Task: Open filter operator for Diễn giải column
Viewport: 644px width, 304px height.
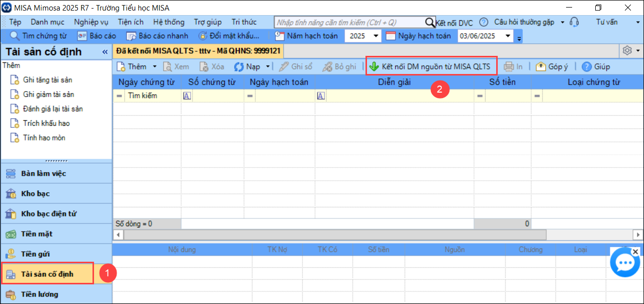Action: point(320,96)
